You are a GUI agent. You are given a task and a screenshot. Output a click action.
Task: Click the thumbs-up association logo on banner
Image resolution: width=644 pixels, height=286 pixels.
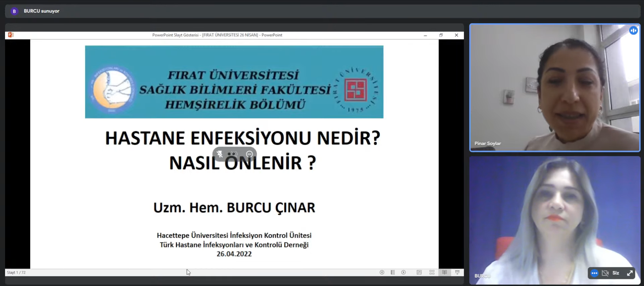[112, 89]
